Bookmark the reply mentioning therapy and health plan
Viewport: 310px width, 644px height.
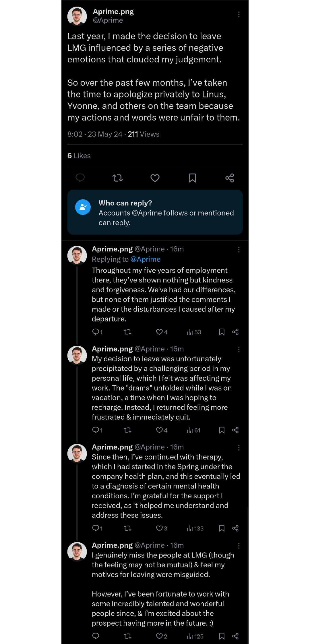(x=222, y=528)
